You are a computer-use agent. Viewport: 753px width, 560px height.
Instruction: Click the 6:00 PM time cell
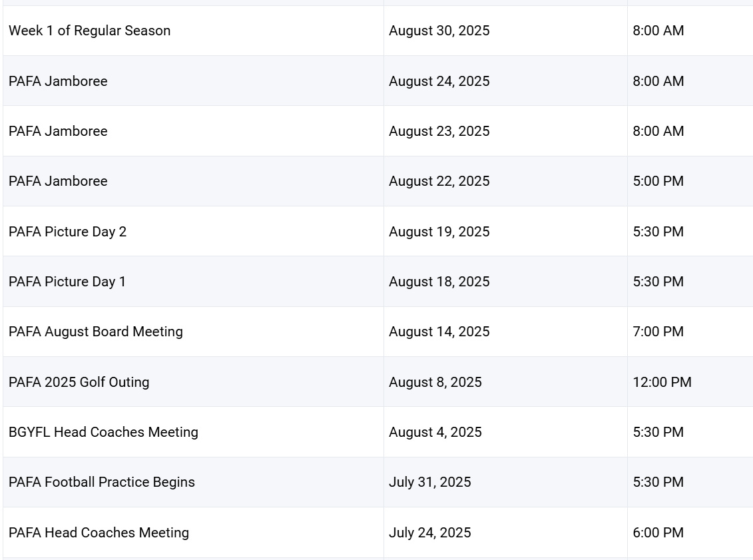coord(658,533)
